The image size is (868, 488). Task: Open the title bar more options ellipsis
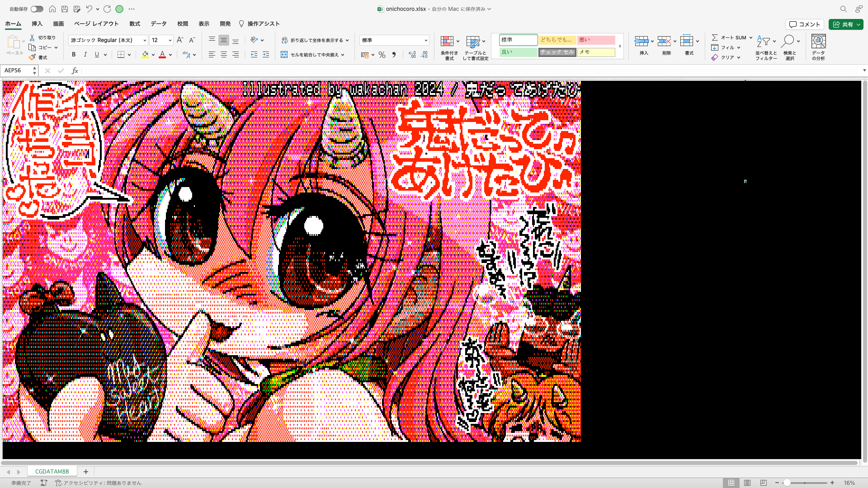pos(132,9)
